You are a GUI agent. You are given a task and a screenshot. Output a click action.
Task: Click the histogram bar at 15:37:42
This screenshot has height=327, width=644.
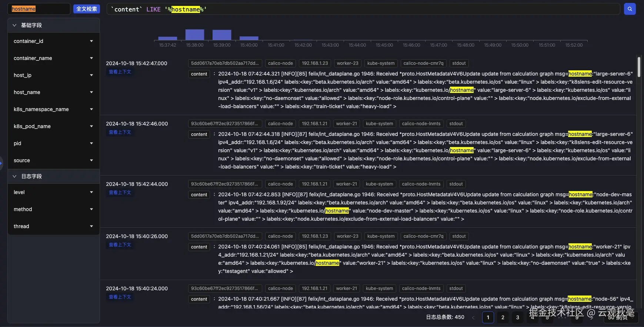click(x=168, y=38)
